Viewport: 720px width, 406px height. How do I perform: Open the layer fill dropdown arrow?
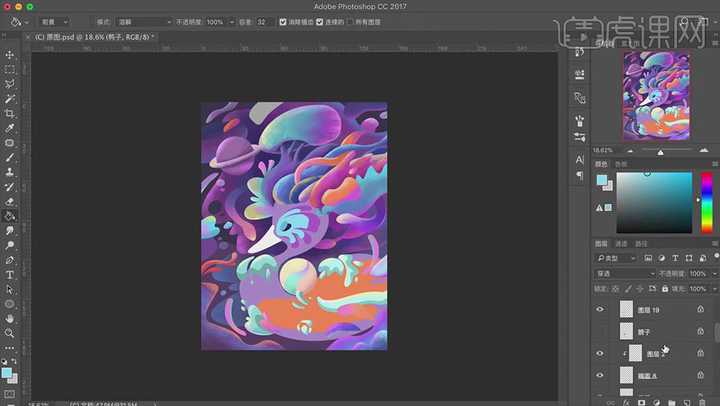coord(714,289)
